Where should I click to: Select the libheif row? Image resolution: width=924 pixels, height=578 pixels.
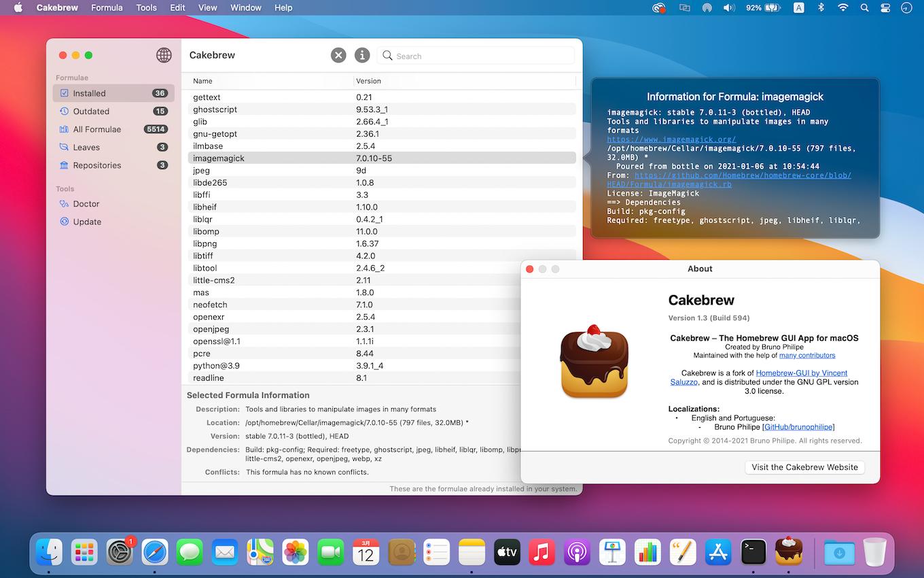pos(382,207)
